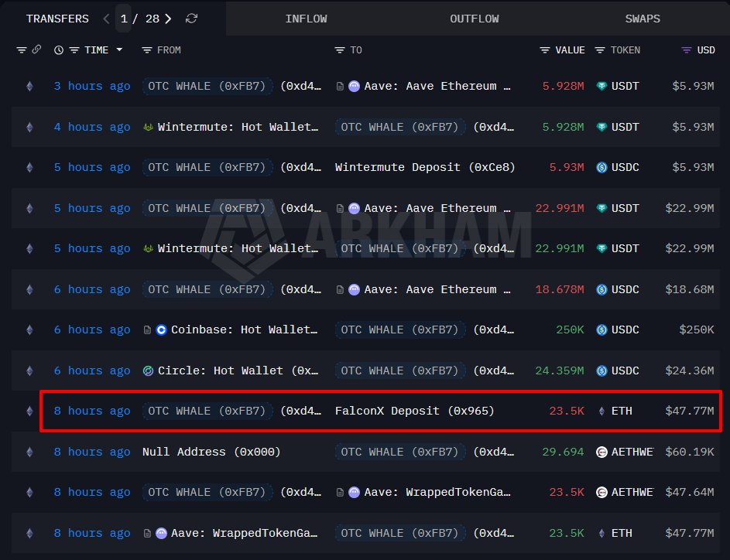Open the '3 hours ago' transaction link
730x560 pixels.
pyautogui.click(x=91, y=86)
